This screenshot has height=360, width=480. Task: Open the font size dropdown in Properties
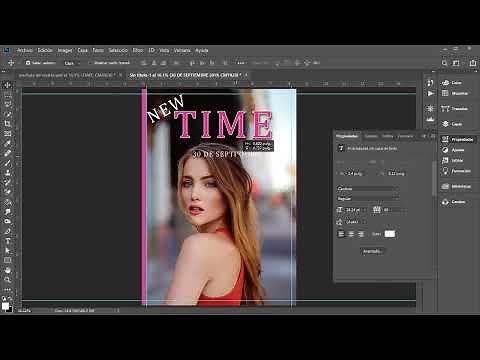[365, 210]
